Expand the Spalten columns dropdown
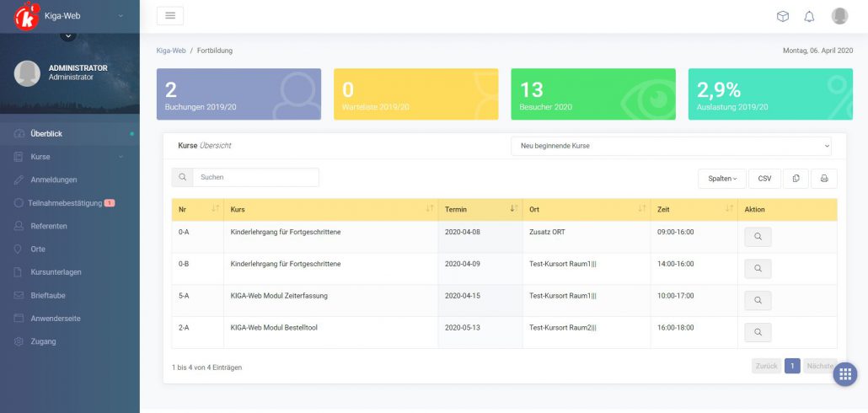868x413 pixels. (721, 179)
